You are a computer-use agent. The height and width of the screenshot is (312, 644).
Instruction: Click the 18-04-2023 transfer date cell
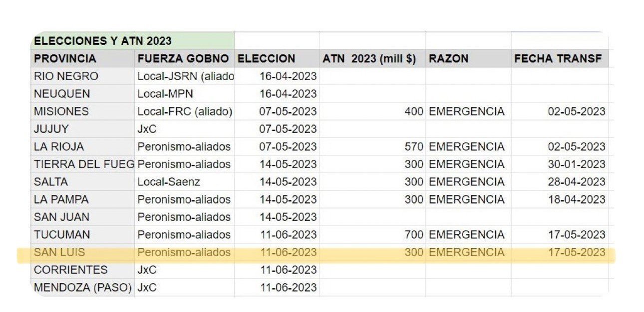576,199
